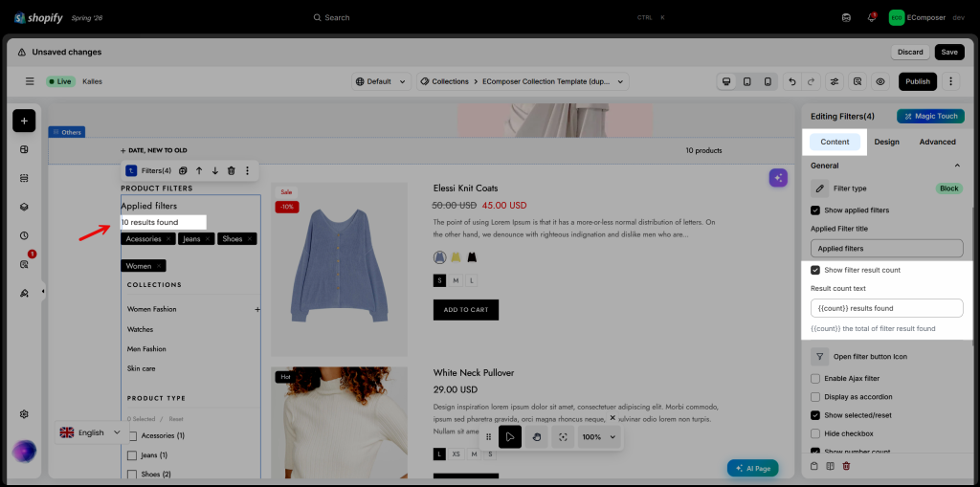Open the history clock icon in sidebar
Image resolution: width=980 pixels, height=487 pixels.
click(24, 235)
